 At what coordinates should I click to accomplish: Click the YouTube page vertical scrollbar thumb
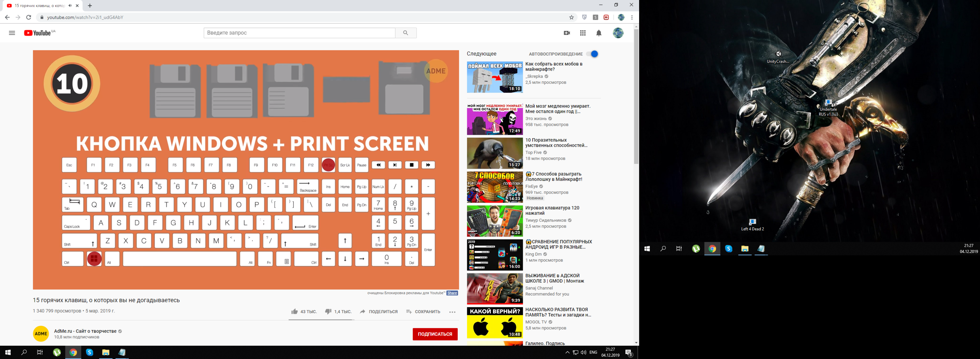(x=636, y=97)
